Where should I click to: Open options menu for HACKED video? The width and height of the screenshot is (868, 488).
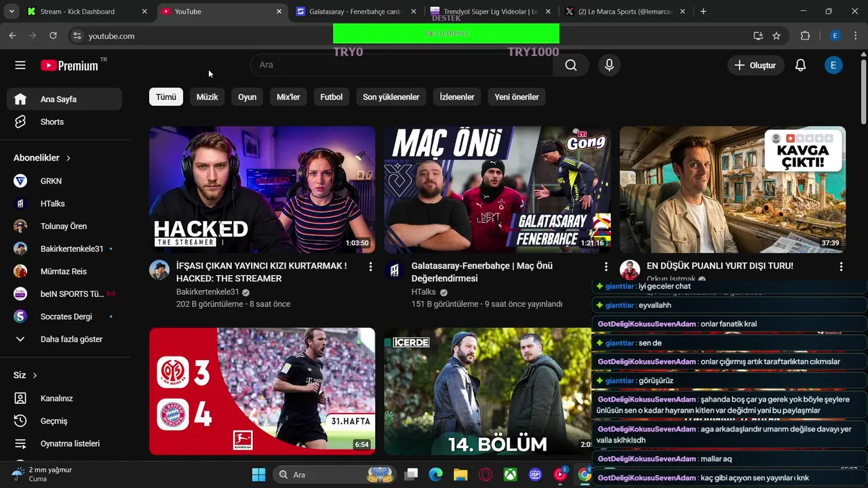pos(370,267)
